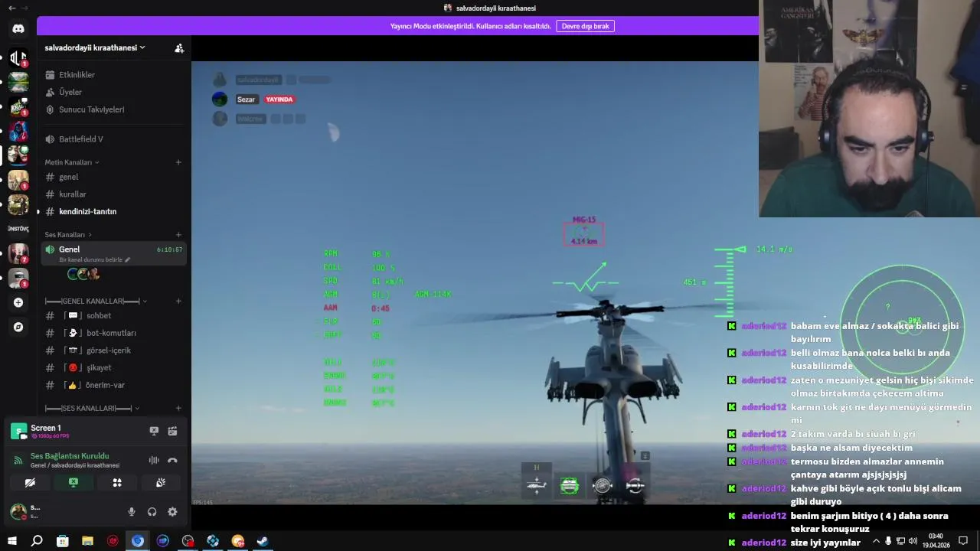Open the soundboard button

[x=161, y=483]
